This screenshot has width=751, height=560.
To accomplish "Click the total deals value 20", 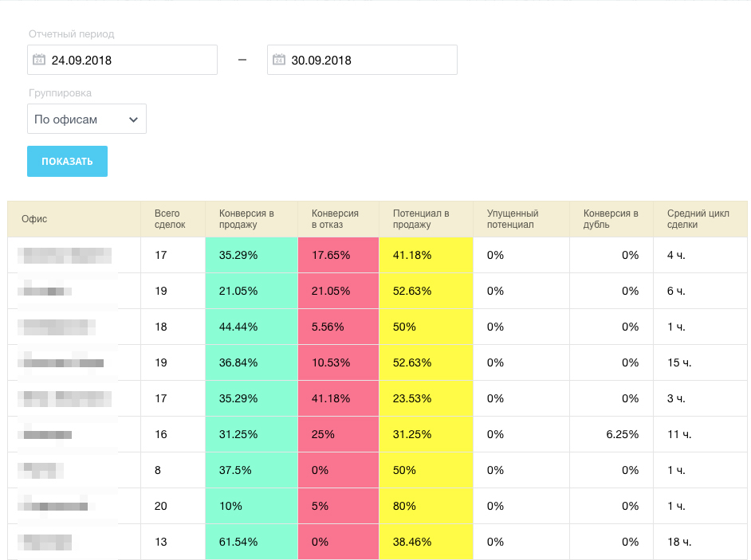I will coord(160,507).
